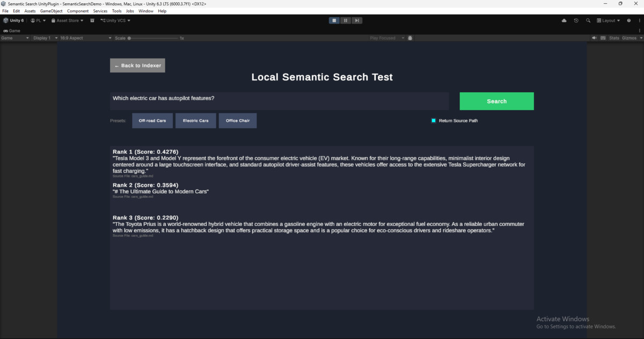The width and height of the screenshot is (644, 339).
Task: Click the Back to Indexer button
Action: [x=137, y=65]
